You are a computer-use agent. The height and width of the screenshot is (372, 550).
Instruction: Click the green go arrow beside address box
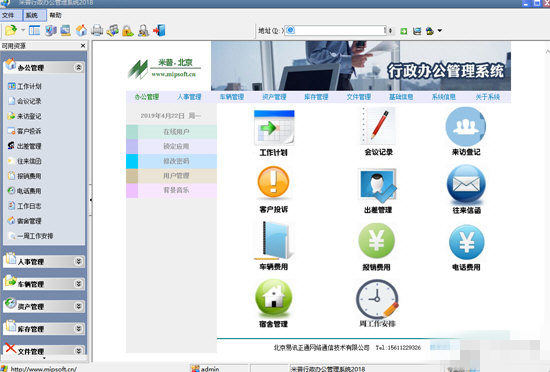[404, 31]
